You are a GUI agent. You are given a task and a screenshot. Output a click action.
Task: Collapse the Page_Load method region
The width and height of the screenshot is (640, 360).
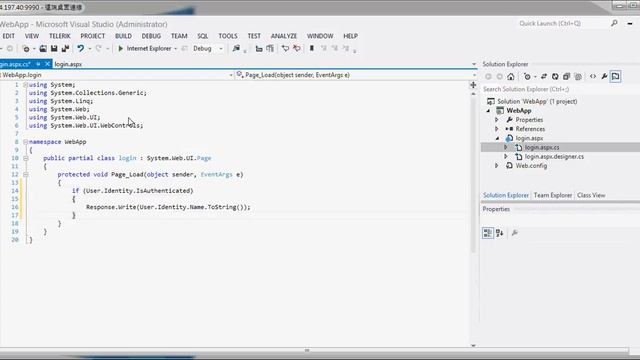pos(25,174)
